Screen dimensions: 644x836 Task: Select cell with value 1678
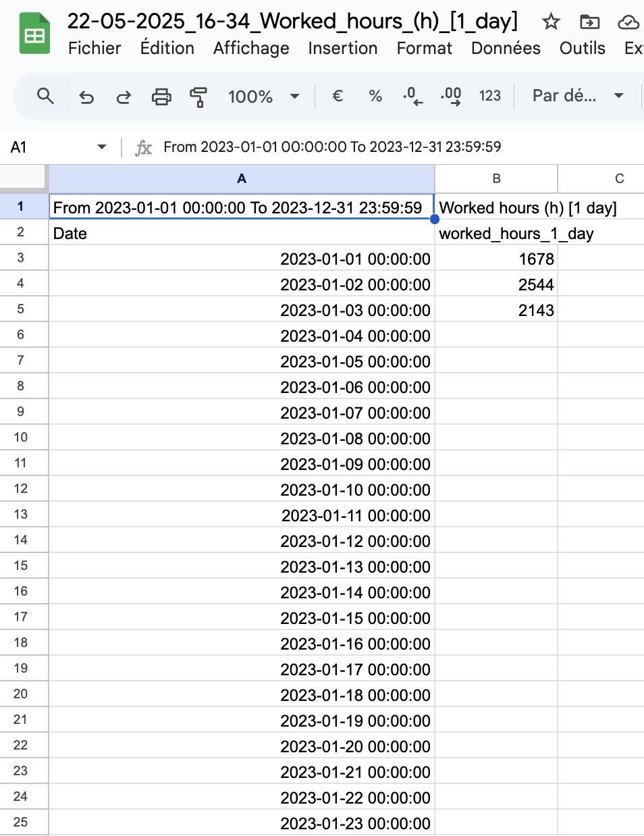pos(496,259)
